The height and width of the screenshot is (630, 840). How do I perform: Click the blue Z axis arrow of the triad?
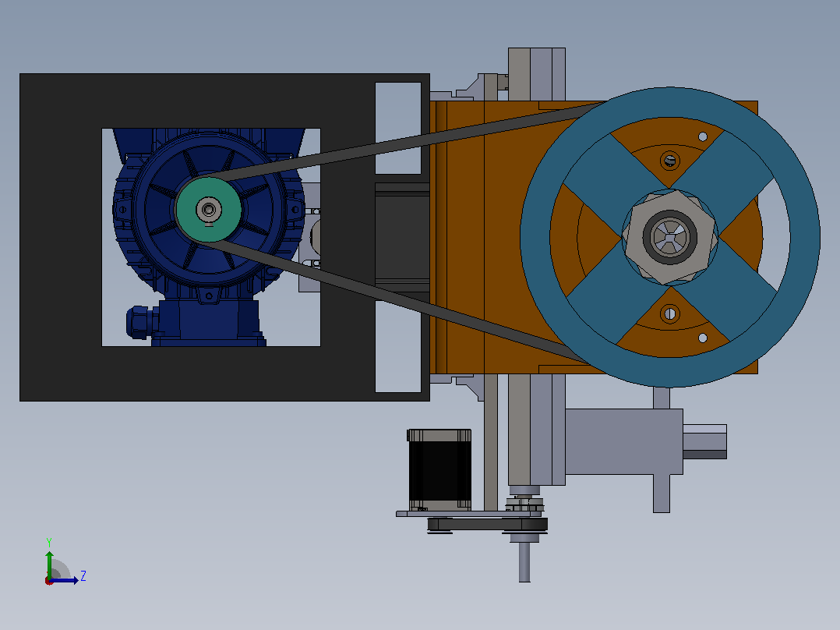(65, 580)
